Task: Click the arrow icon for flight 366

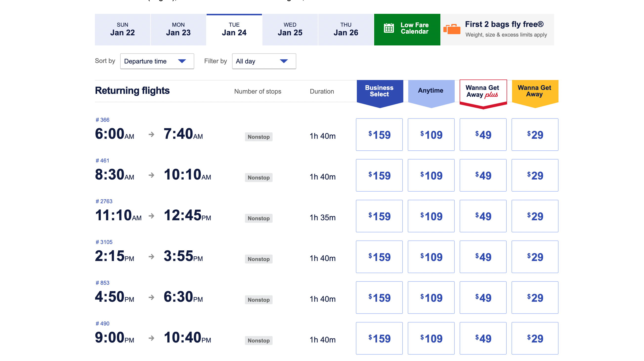Action: [x=151, y=134]
